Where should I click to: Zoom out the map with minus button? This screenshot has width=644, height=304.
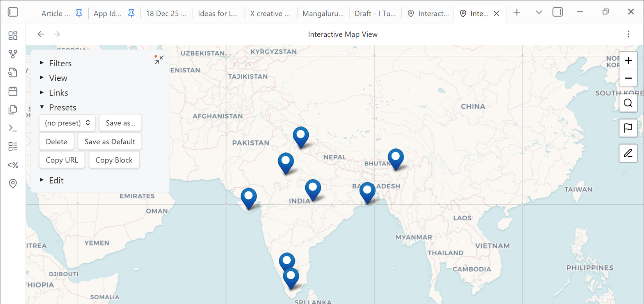pos(628,78)
